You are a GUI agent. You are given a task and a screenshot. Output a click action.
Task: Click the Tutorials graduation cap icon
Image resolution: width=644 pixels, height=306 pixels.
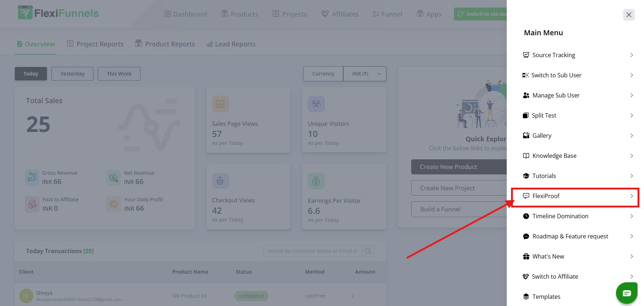point(526,176)
